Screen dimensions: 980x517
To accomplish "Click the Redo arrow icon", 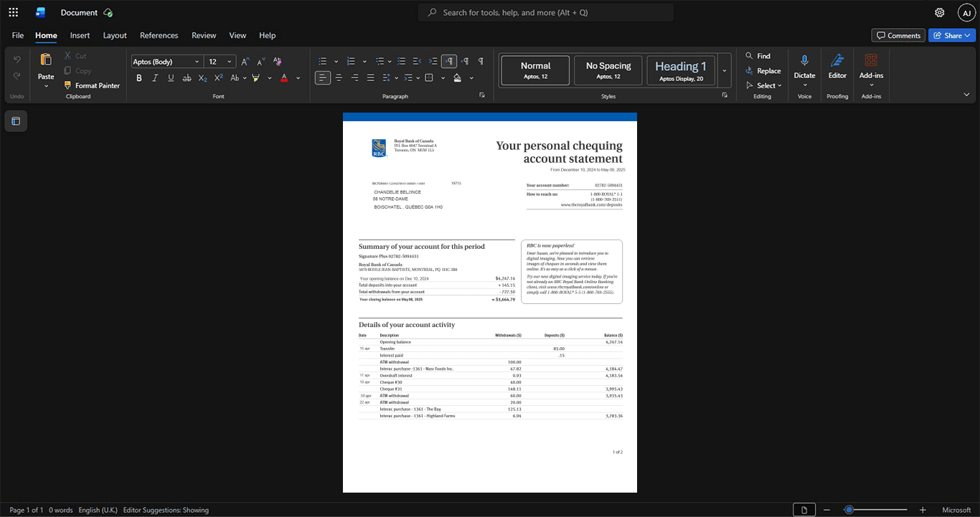I will [17, 76].
